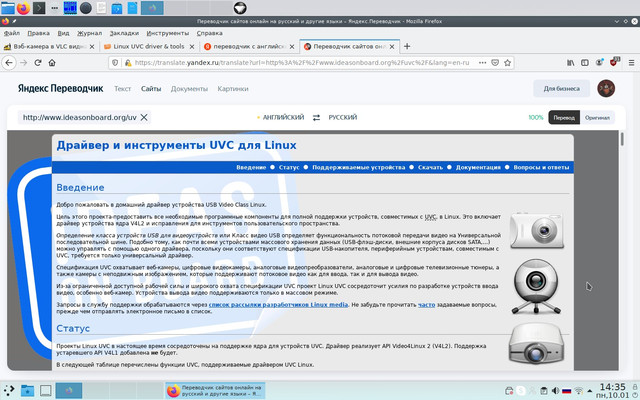Open the Закладки menu
640x400 pixels.
[124, 33]
